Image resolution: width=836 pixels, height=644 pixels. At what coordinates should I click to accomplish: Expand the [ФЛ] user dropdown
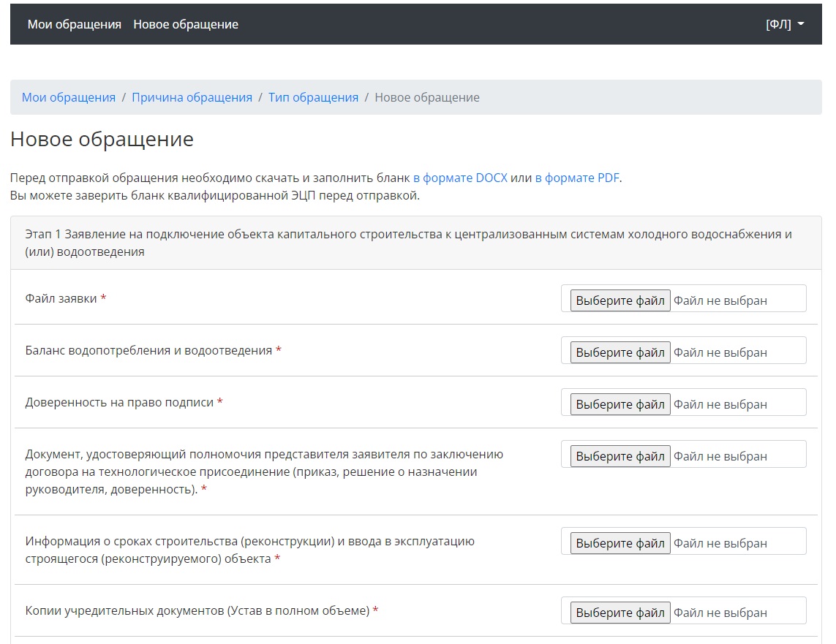click(784, 24)
